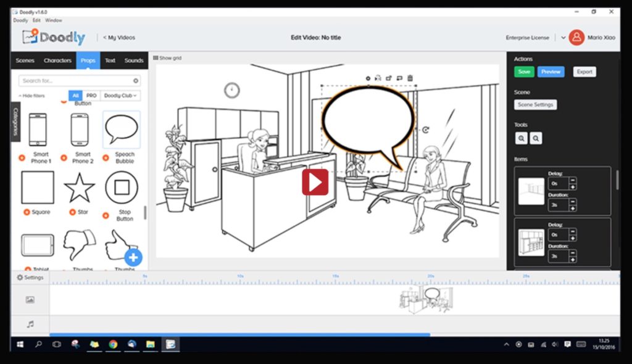Clear the prop search field
Image resolution: width=632 pixels, height=364 pixels.
point(136,81)
